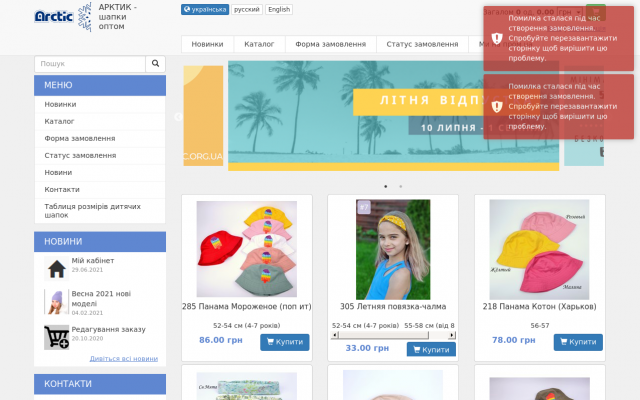The image size is (640, 400).
Task: Click the search magnifier button
Action: click(x=156, y=64)
